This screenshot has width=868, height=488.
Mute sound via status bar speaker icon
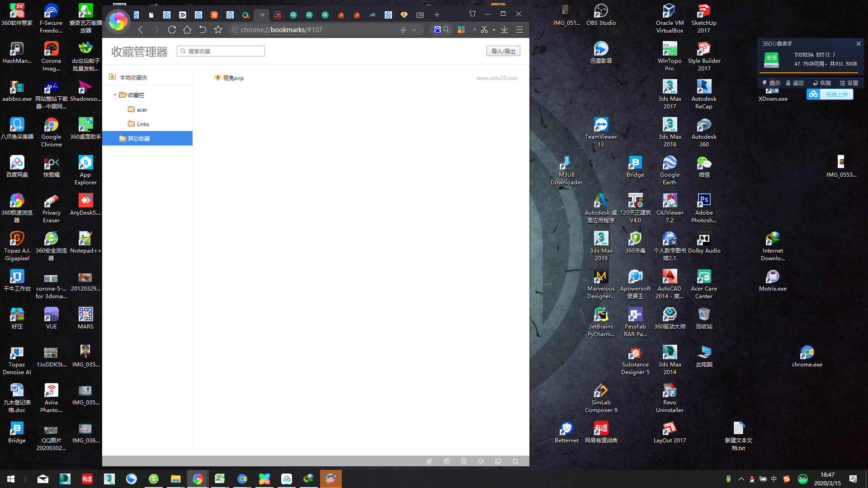[x=481, y=461]
